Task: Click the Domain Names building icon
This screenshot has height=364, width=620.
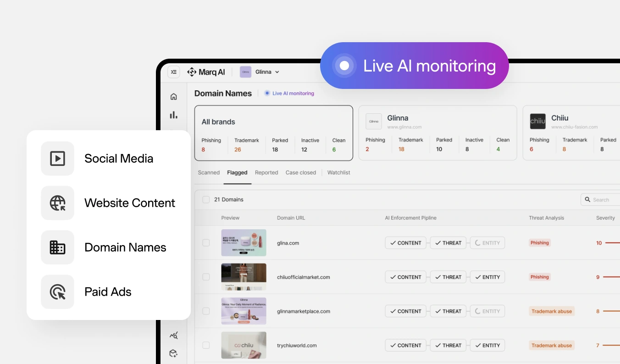Action: coord(57,248)
